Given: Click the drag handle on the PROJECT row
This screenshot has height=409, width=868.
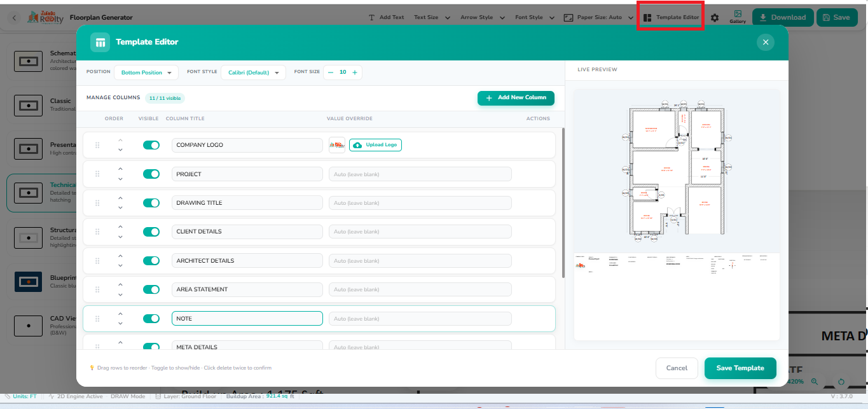Looking at the screenshot, I should click(x=97, y=174).
